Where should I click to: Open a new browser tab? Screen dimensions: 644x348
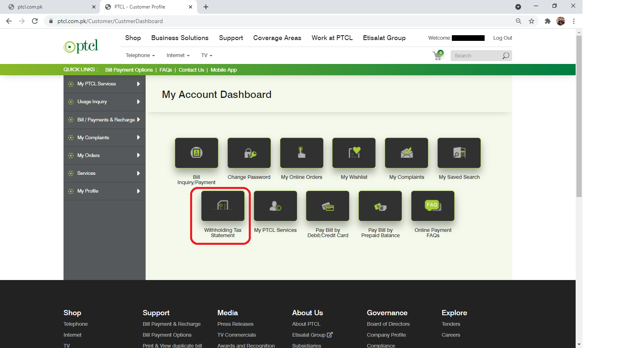tap(206, 7)
